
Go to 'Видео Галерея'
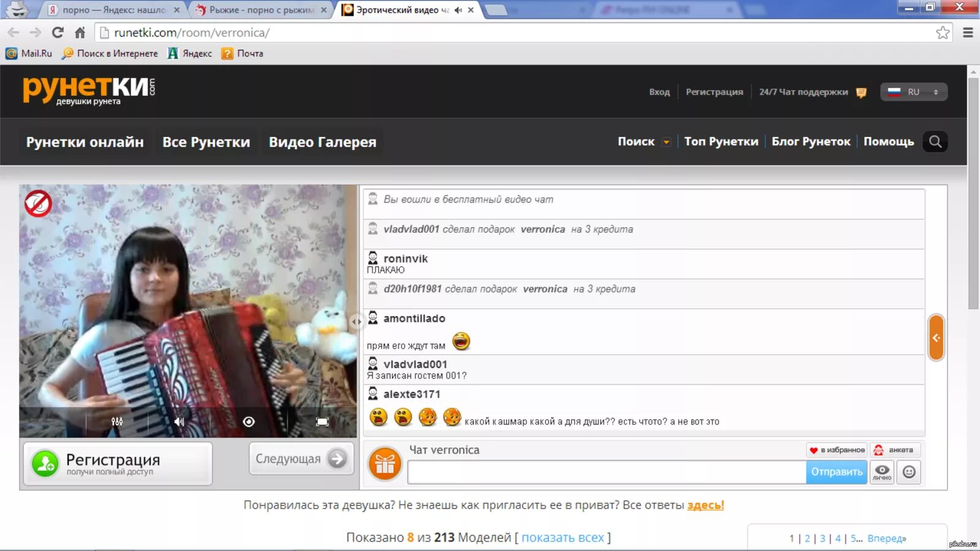coord(323,142)
